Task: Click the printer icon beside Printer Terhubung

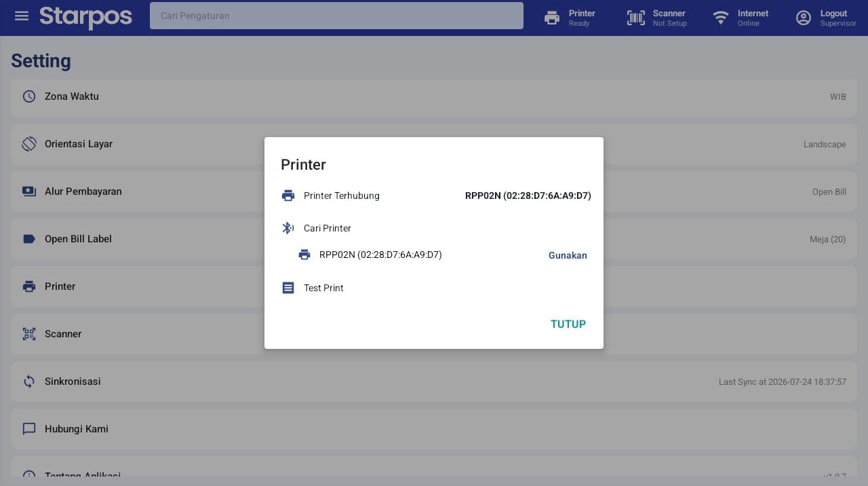Action: click(288, 195)
